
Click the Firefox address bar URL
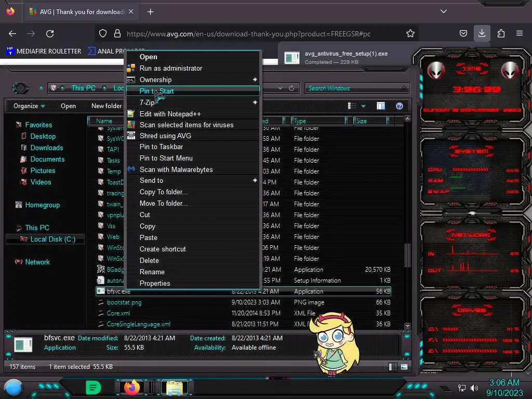point(248,34)
